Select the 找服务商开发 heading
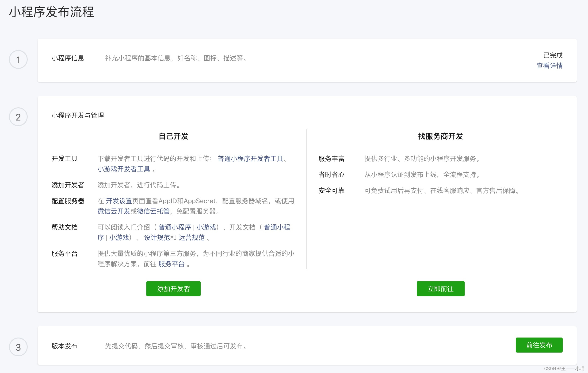 440,136
